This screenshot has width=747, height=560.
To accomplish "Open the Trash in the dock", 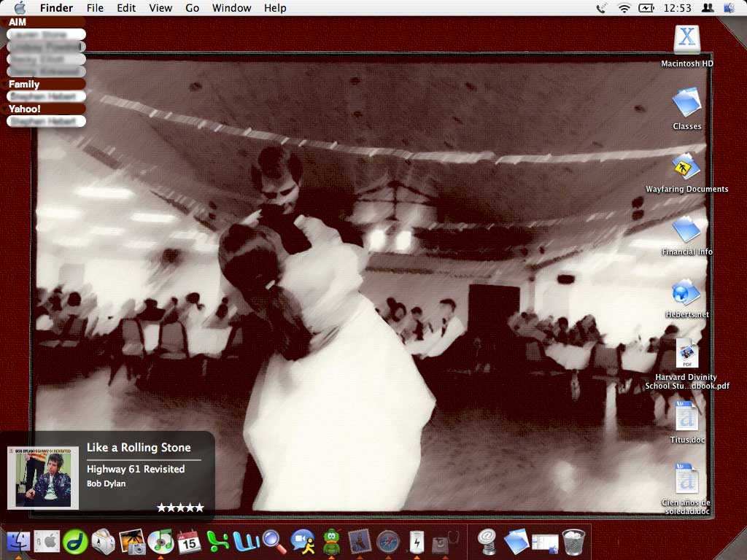I will point(573,541).
